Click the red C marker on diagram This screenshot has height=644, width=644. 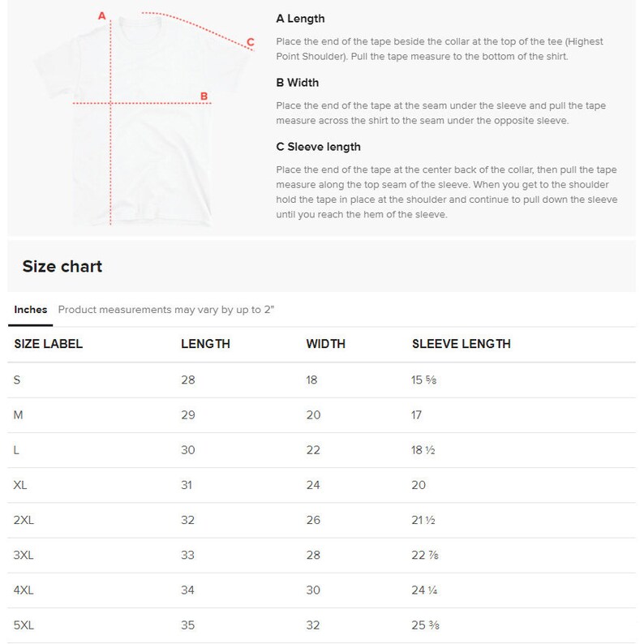tap(251, 42)
